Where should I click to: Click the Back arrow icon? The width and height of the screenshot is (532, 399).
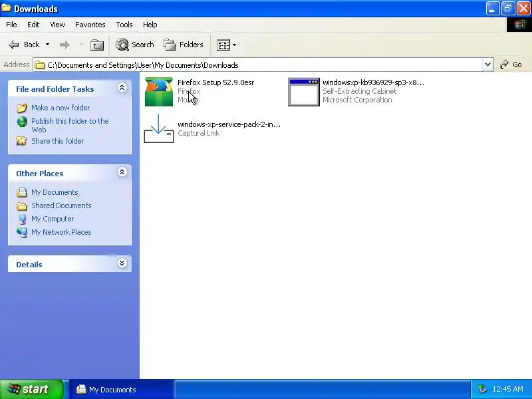(14, 45)
